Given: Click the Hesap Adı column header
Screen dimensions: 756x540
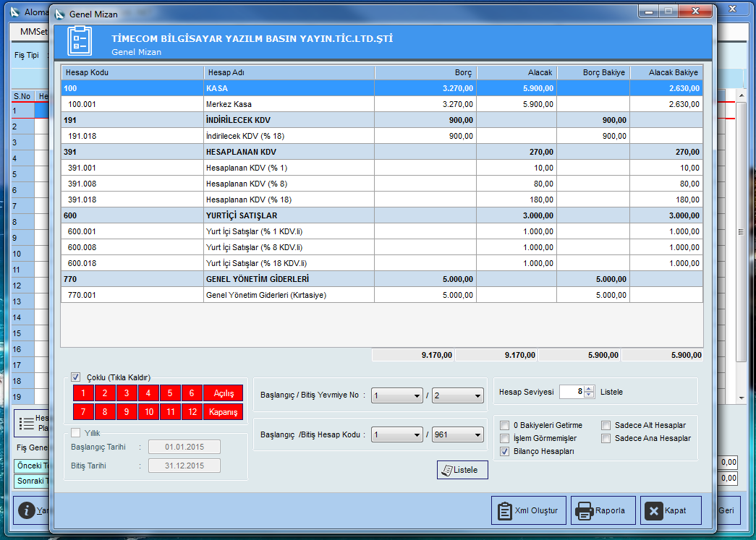Looking at the screenshot, I should (x=289, y=73).
